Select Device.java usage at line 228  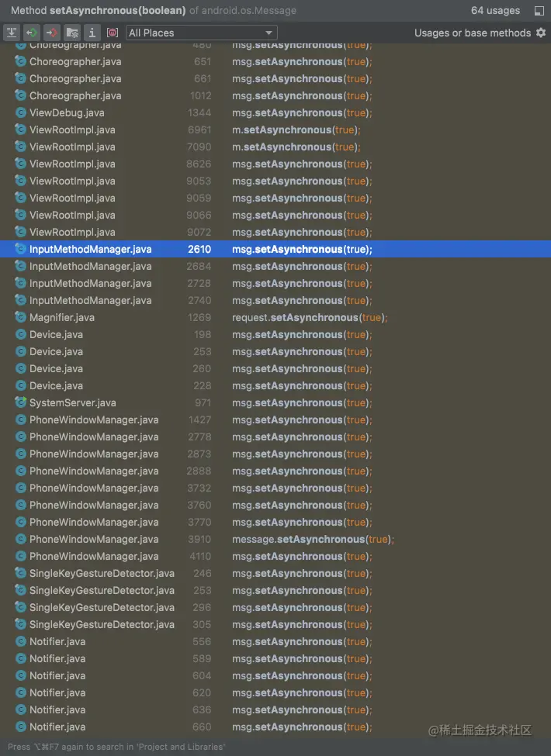[275, 385]
